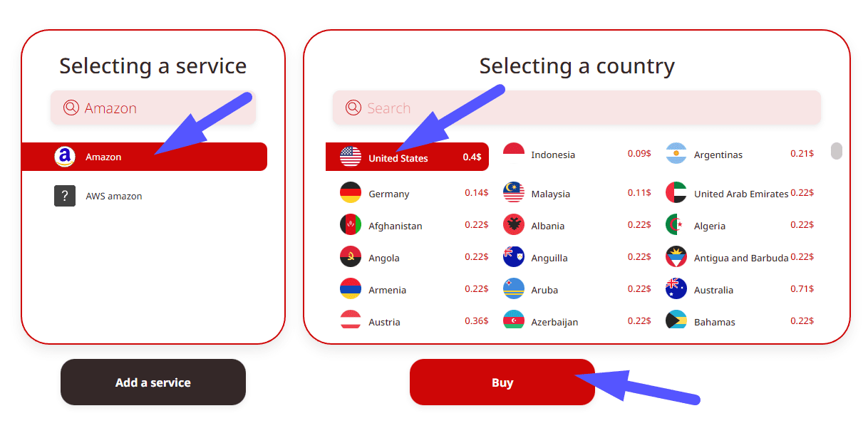Click the Australia flag icon
This screenshot has width=868, height=433.
pos(676,289)
